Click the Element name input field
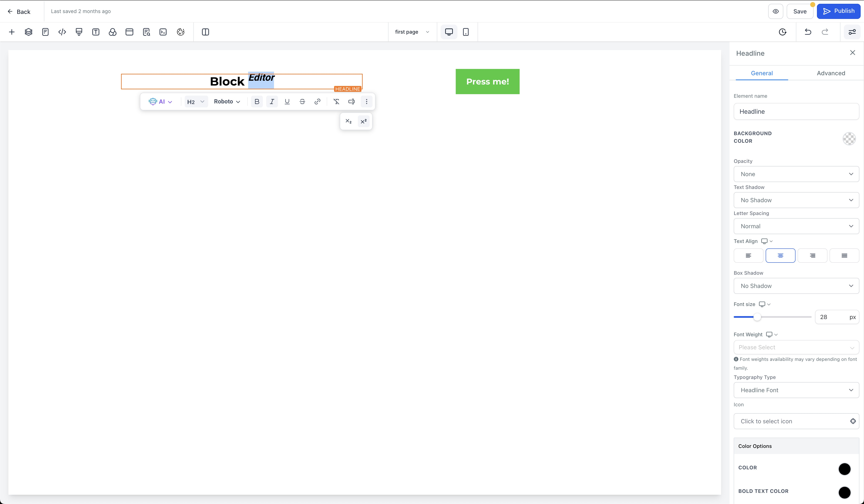Image resolution: width=864 pixels, height=504 pixels. 796,111
